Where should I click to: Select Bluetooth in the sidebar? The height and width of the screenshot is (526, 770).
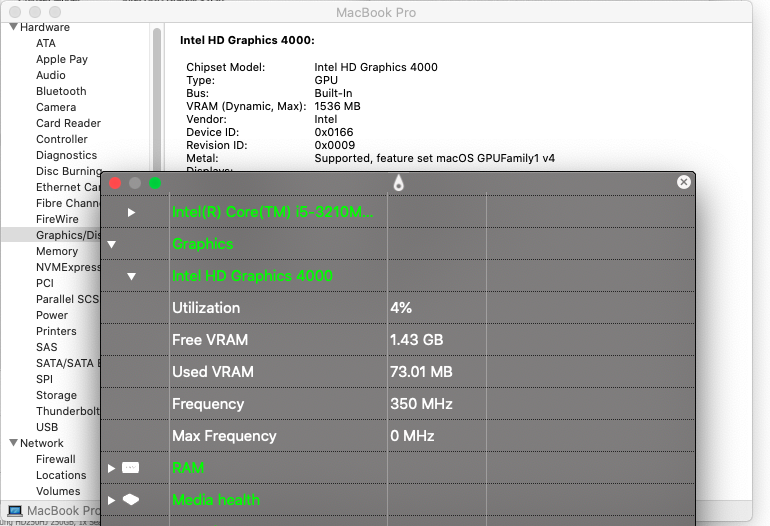coord(61,91)
